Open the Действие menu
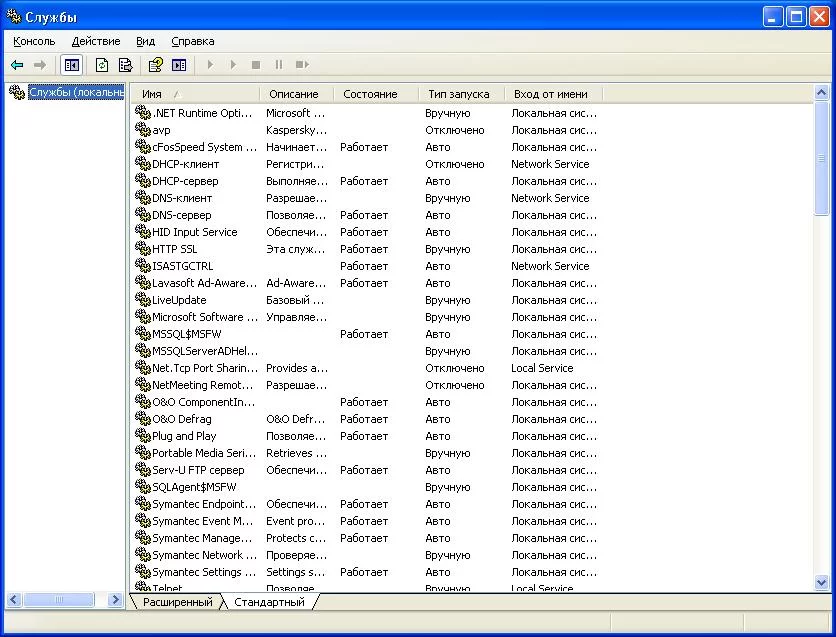This screenshot has height=637, width=836. (x=96, y=41)
